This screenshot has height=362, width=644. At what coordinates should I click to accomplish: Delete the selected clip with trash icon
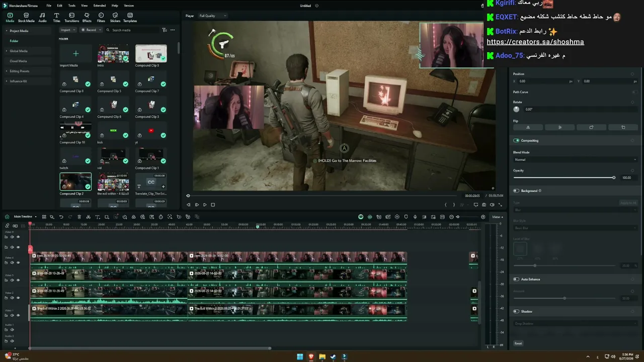pyautogui.click(x=79, y=217)
